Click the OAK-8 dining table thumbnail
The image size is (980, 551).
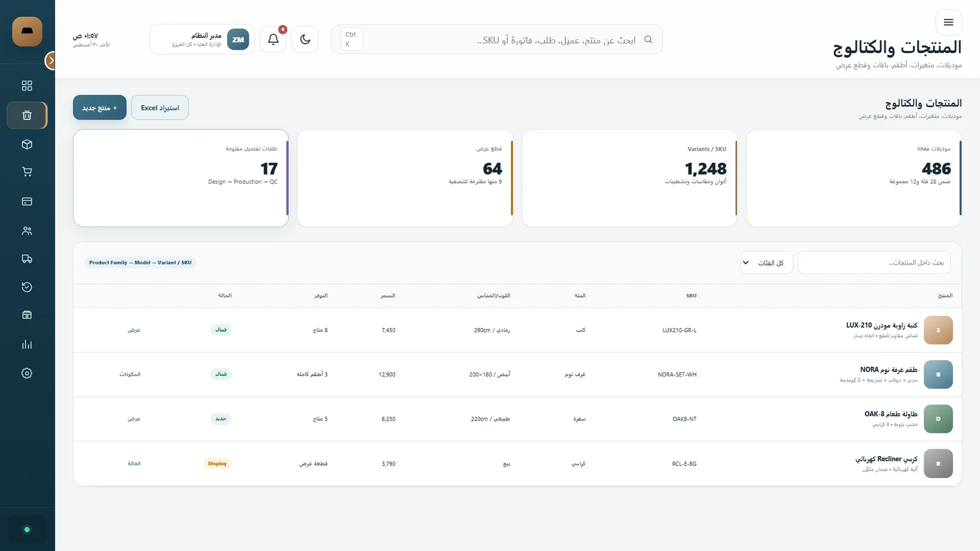coord(938,419)
